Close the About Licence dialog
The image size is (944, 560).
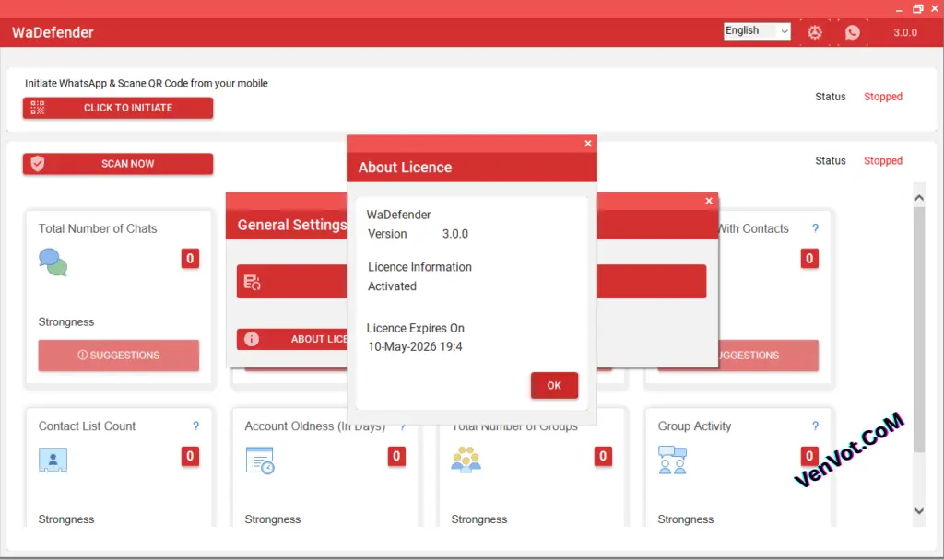click(x=588, y=143)
